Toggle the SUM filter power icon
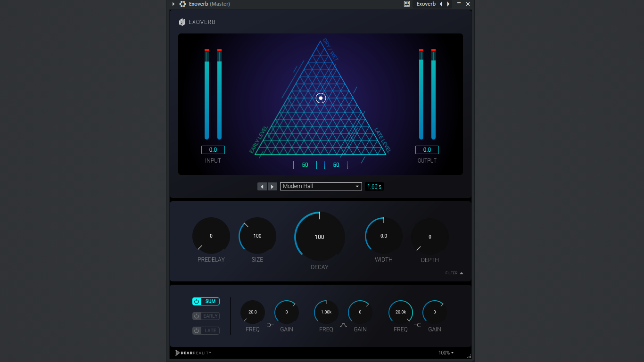The width and height of the screenshot is (644, 362). (x=197, y=302)
